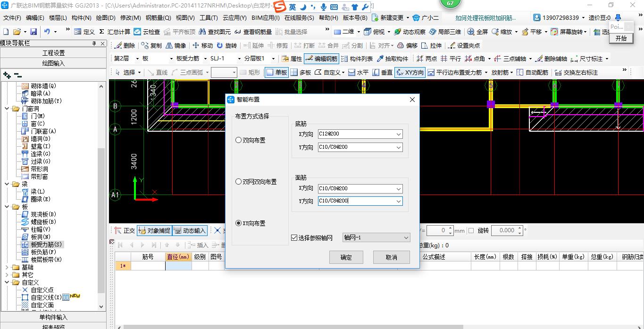Close the 智能布置 dialog
The height and width of the screenshot is (329, 644).
[x=412, y=100]
